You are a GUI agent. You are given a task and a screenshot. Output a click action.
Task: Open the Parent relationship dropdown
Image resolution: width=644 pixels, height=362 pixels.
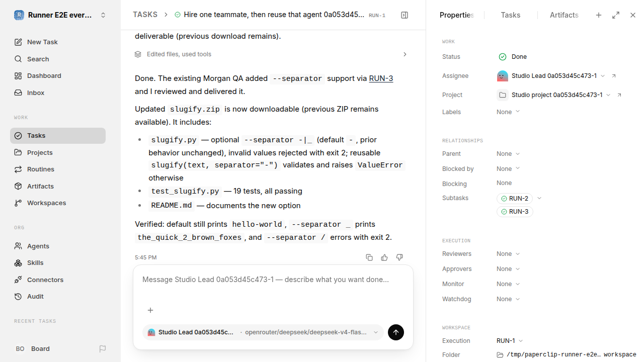click(508, 154)
